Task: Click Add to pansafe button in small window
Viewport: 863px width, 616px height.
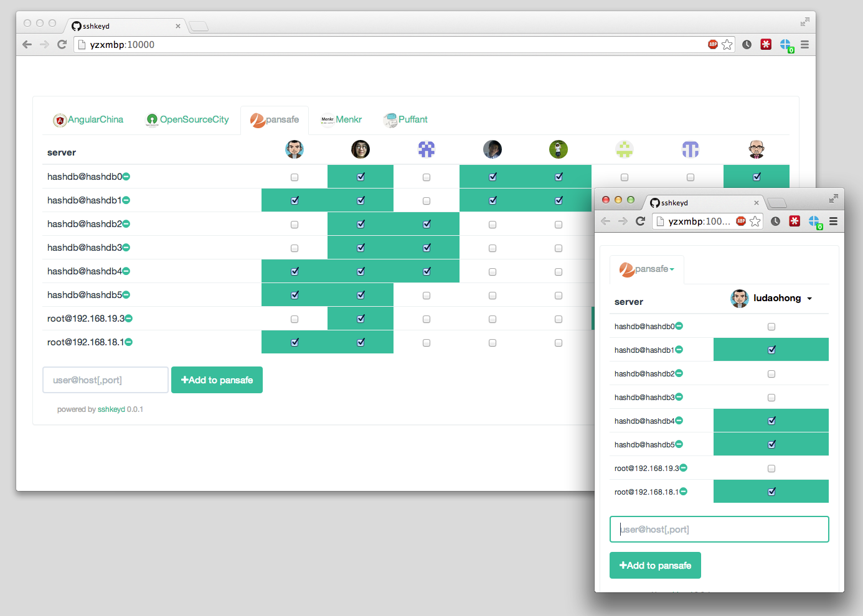Action: click(x=655, y=566)
